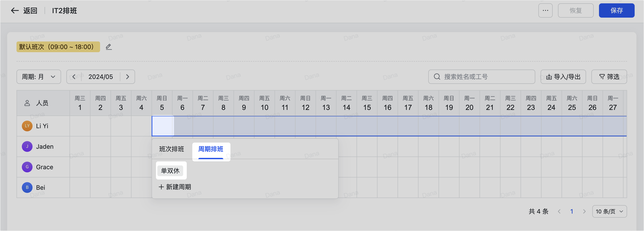Click the 导入/导出 button
The height and width of the screenshot is (231, 644).
[563, 76]
